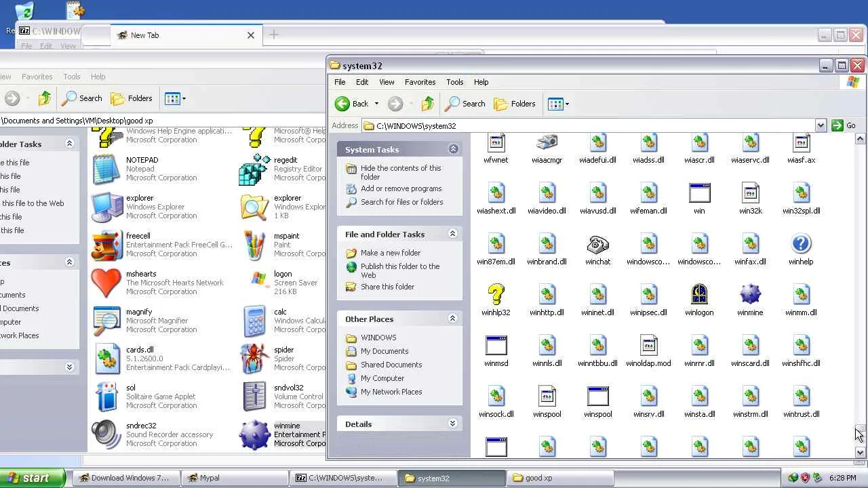The image size is (868, 488).
Task: Click Publish this folder to the Web
Action: [x=400, y=270]
